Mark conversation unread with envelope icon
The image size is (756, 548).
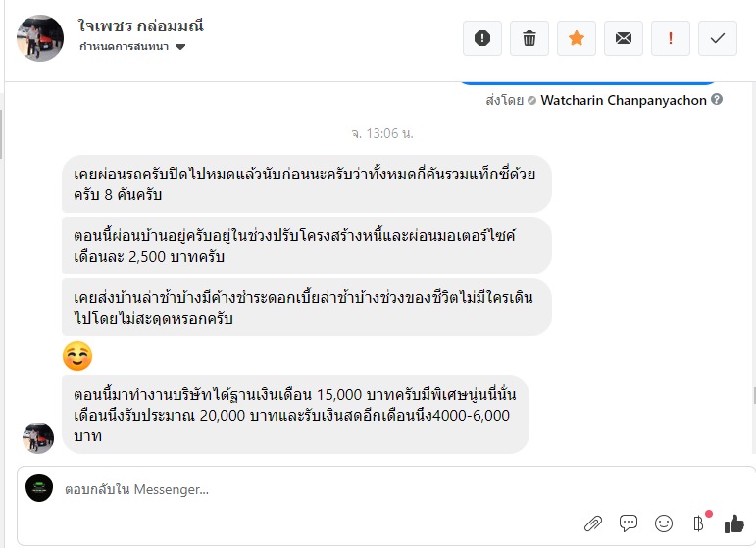pos(624,38)
